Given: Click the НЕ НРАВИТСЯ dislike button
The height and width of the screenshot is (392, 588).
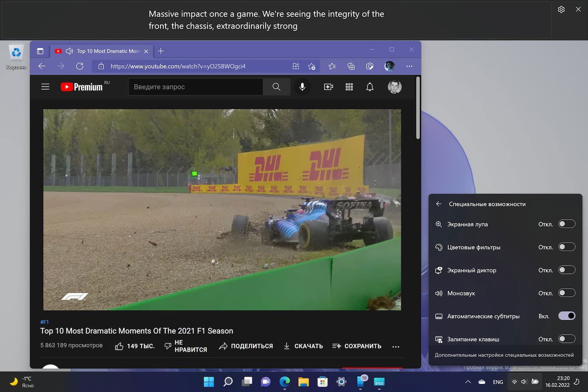Looking at the screenshot, I should (186, 346).
